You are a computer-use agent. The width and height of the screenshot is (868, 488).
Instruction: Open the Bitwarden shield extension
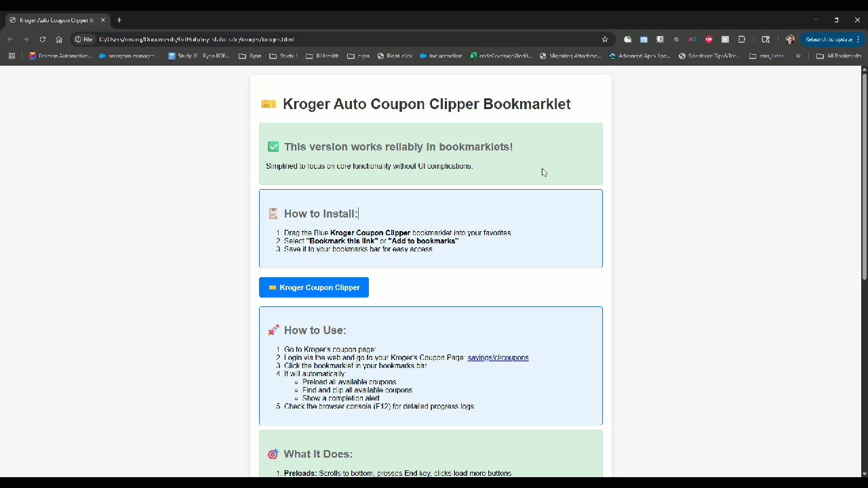(x=660, y=39)
